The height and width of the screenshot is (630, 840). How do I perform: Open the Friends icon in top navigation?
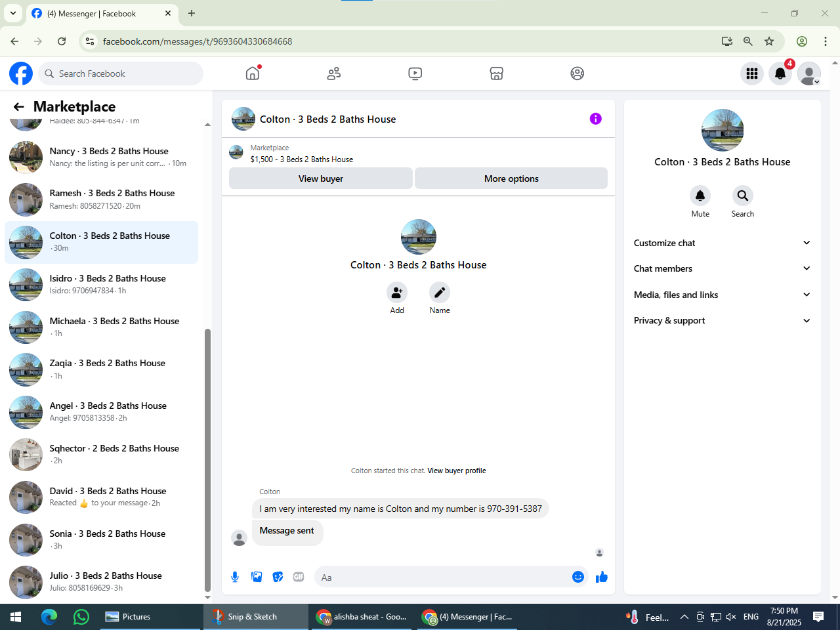coord(334,73)
